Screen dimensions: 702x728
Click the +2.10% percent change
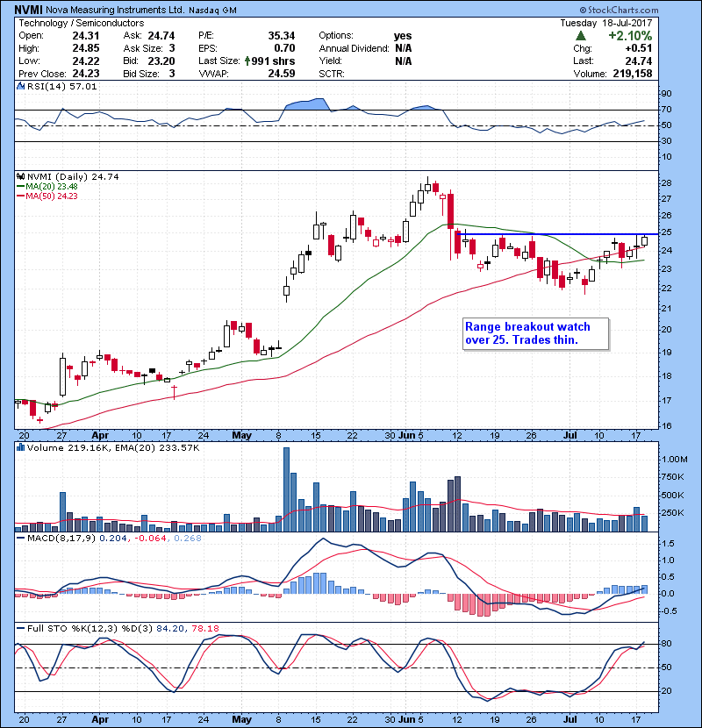click(x=630, y=36)
